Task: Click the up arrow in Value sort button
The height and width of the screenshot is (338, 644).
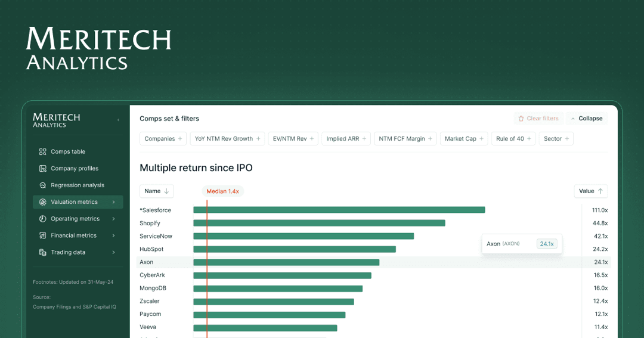Action: [x=600, y=191]
